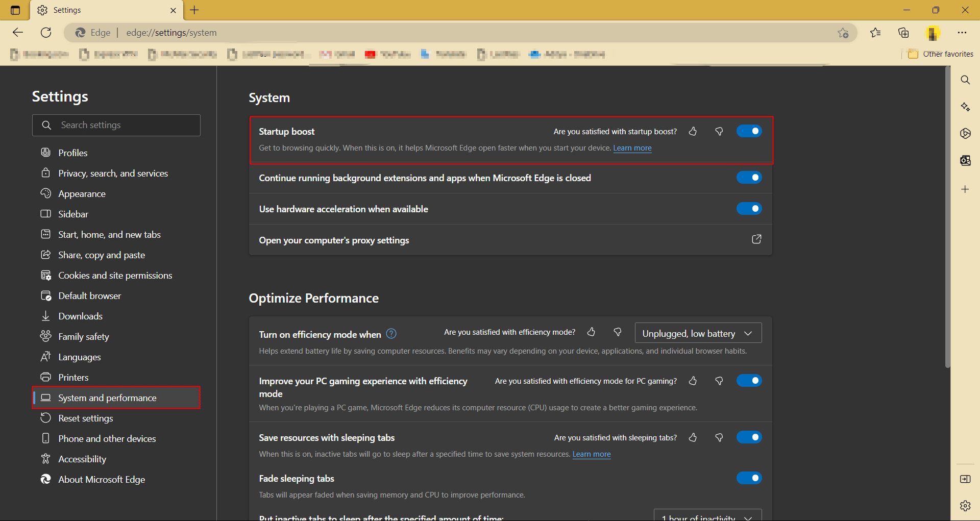This screenshot has height=521, width=980.
Task: Toggle hardware acceleration when available
Action: [x=749, y=209]
